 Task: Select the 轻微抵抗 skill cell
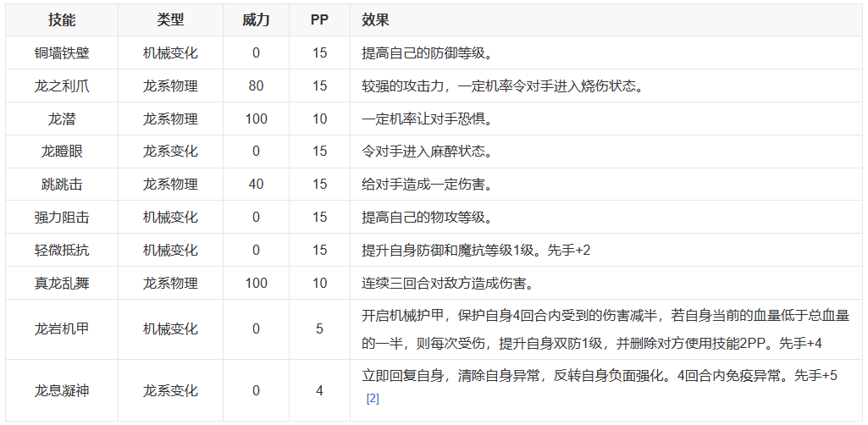pyautogui.click(x=62, y=251)
